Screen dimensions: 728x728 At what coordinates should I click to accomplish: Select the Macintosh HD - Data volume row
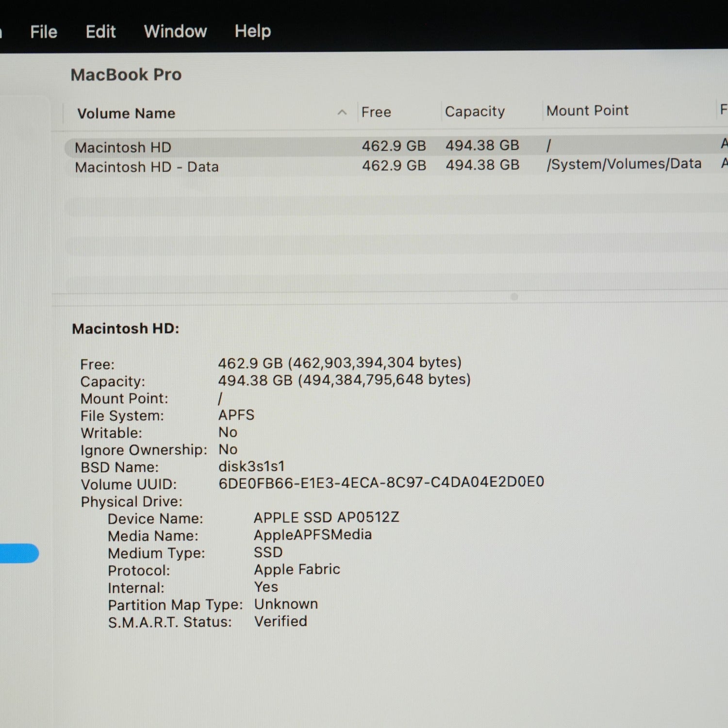pyautogui.click(x=396, y=166)
